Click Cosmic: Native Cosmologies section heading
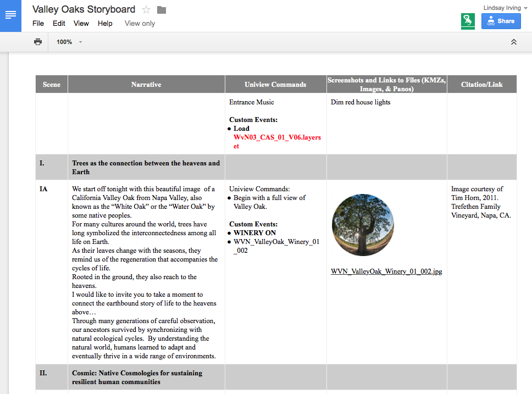Image resolution: width=532 pixels, height=394 pixels. pyautogui.click(x=137, y=377)
